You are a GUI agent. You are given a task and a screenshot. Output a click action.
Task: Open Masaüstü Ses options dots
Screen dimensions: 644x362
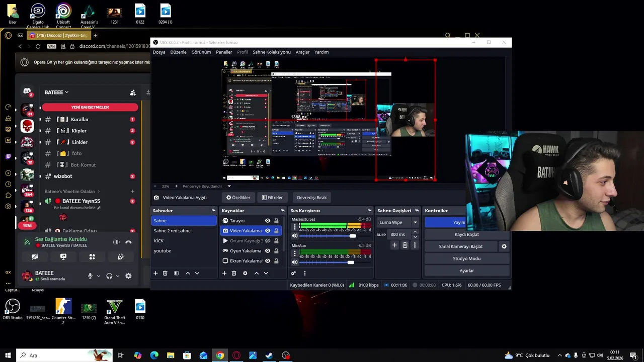pyautogui.click(x=295, y=227)
